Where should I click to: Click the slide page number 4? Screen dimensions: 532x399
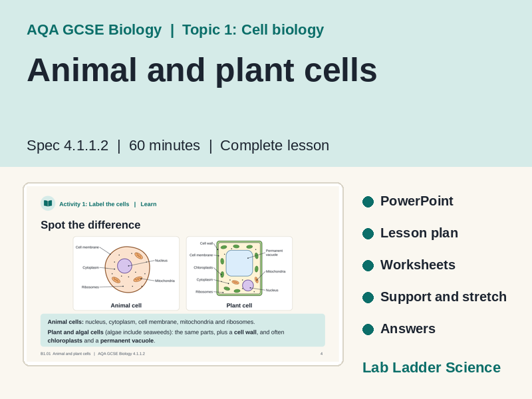coord(322,354)
